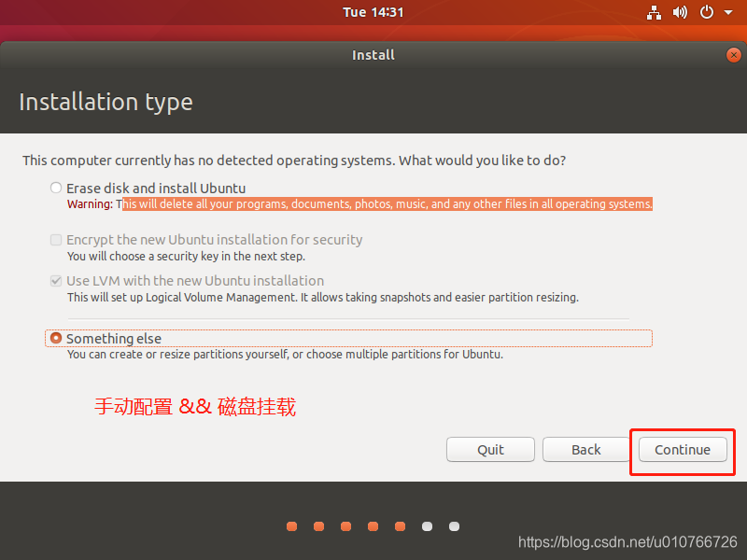Click the 'no detected operating systems' question text
747x560 pixels.
294,161
